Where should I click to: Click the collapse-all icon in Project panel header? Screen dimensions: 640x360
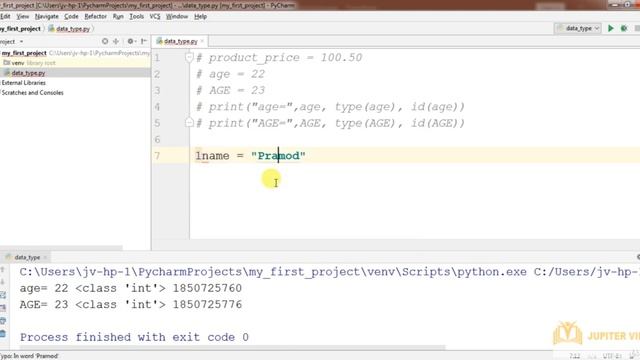[x=116, y=41]
